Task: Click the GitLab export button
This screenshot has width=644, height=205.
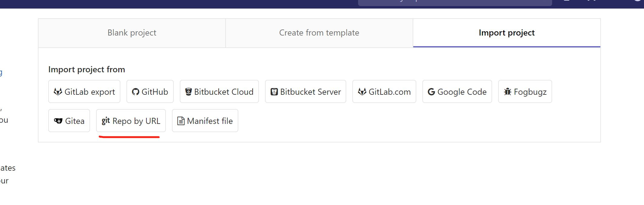Action: (84, 91)
